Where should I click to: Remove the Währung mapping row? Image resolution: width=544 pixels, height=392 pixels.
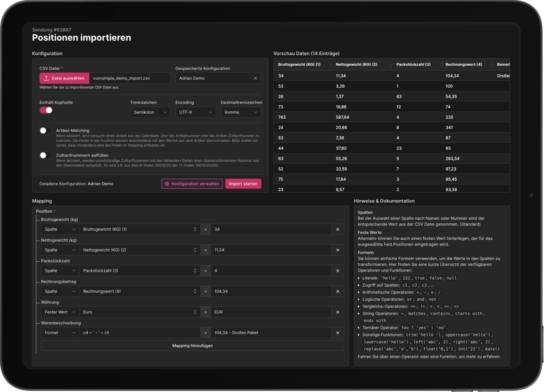pos(338,312)
